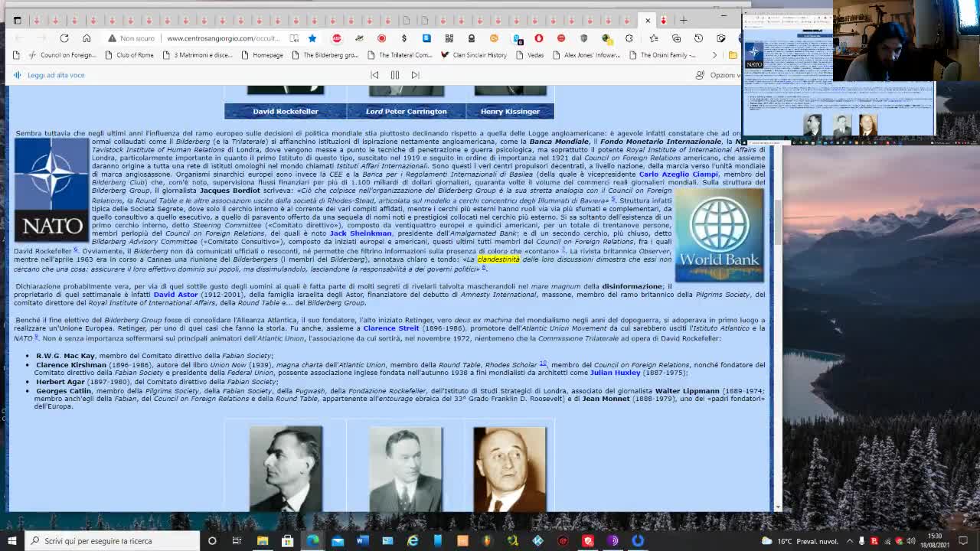
Task: Skip to previous paragraph in read aloud
Action: (x=374, y=75)
